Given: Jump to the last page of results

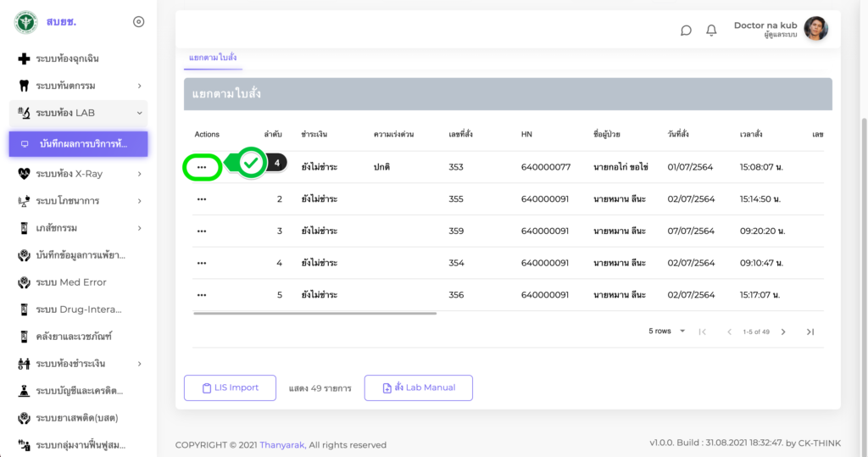Looking at the screenshot, I should [x=810, y=332].
